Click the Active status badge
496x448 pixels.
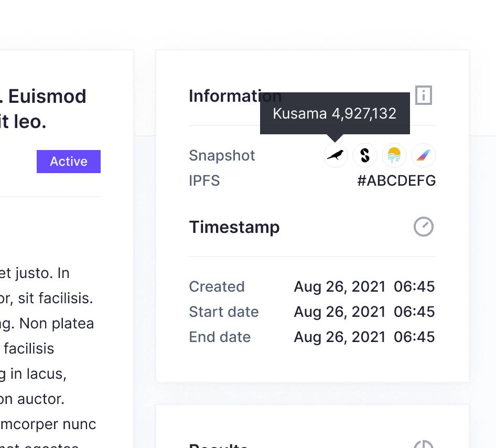click(x=68, y=162)
